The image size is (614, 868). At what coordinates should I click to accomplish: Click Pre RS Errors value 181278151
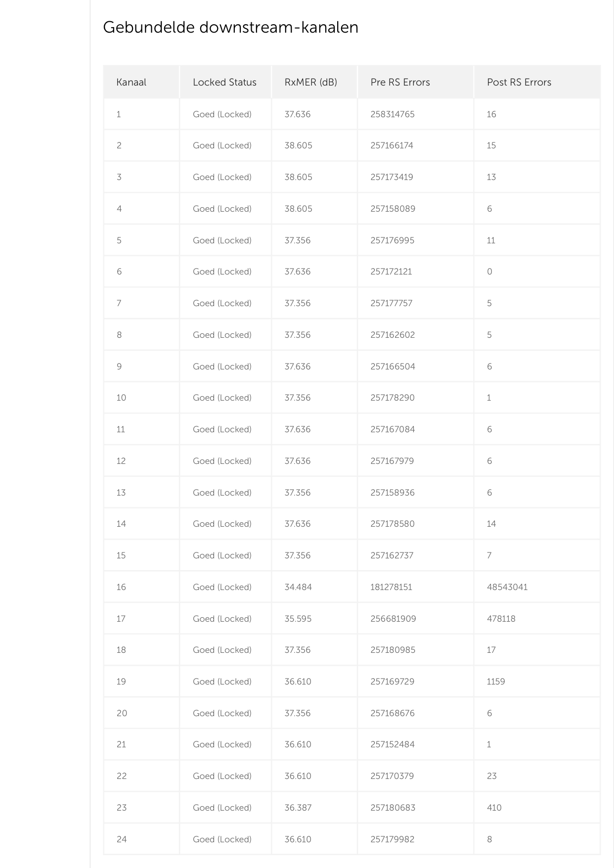[391, 587]
